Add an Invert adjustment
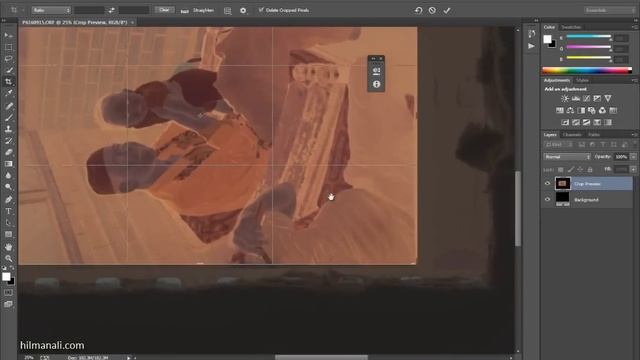The image size is (640, 360). [565, 122]
